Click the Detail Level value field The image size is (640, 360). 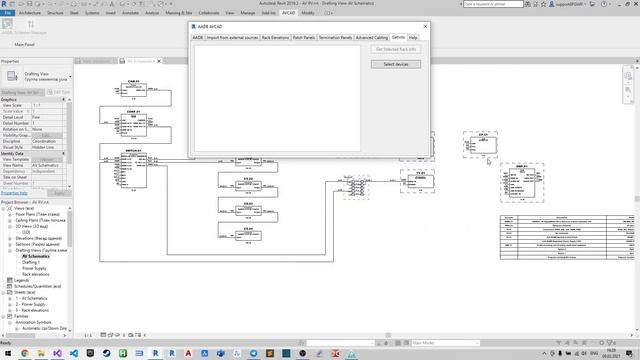(x=47, y=117)
